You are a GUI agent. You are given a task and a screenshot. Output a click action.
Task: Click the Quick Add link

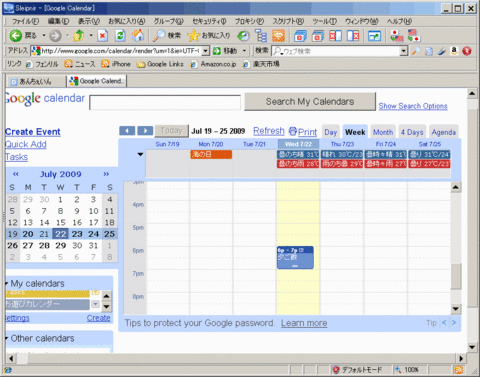(26, 144)
